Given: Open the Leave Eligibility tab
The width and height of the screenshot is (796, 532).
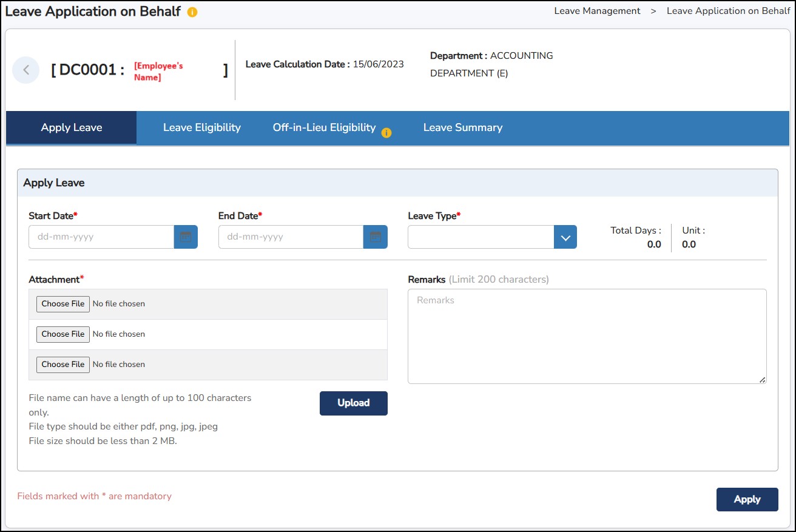Looking at the screenshot, I should click(x=201, y=128).
